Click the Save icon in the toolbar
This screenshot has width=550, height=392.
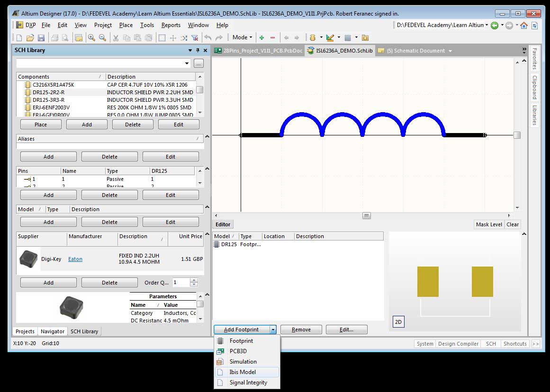click(41, 38)
